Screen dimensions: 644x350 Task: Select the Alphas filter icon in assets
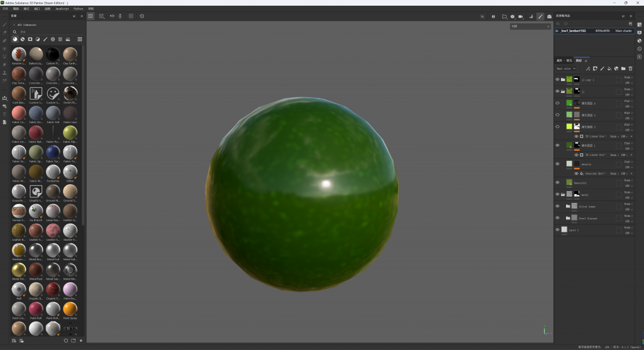pyautogui.click(x=53, y=40)
